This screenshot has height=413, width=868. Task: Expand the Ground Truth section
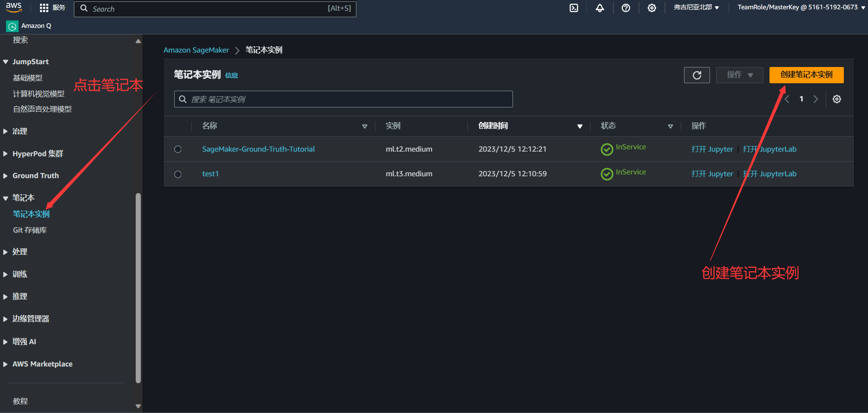point(6,176)
